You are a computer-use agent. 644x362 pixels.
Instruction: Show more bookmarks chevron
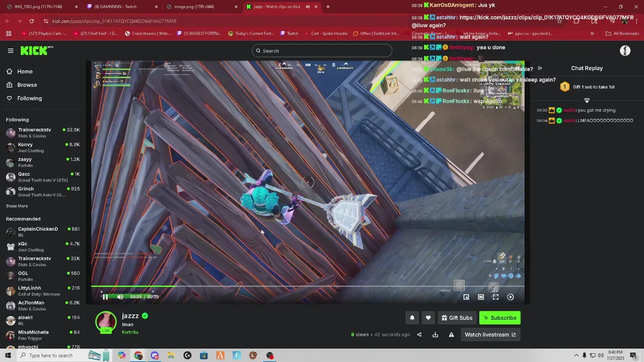(x=592, y=34)
